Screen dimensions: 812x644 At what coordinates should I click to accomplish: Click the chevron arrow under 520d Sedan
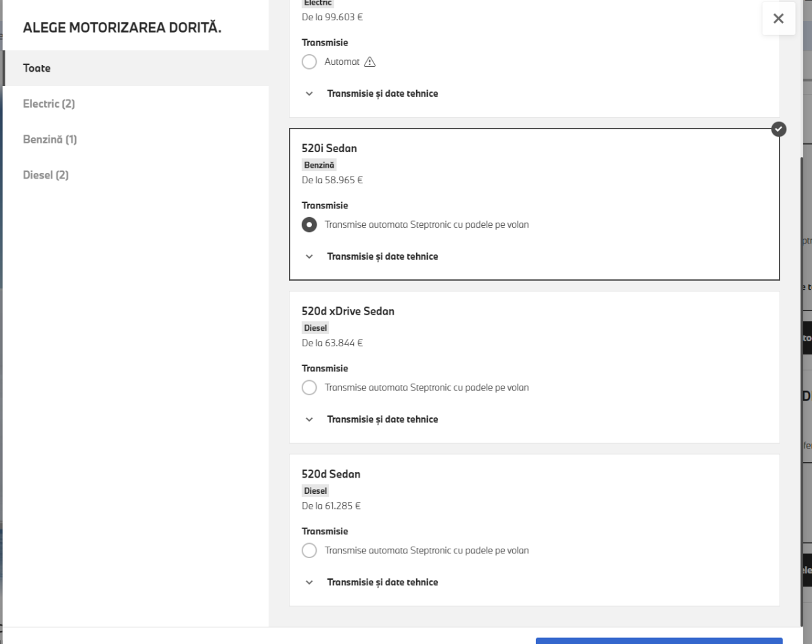point(309,582)
